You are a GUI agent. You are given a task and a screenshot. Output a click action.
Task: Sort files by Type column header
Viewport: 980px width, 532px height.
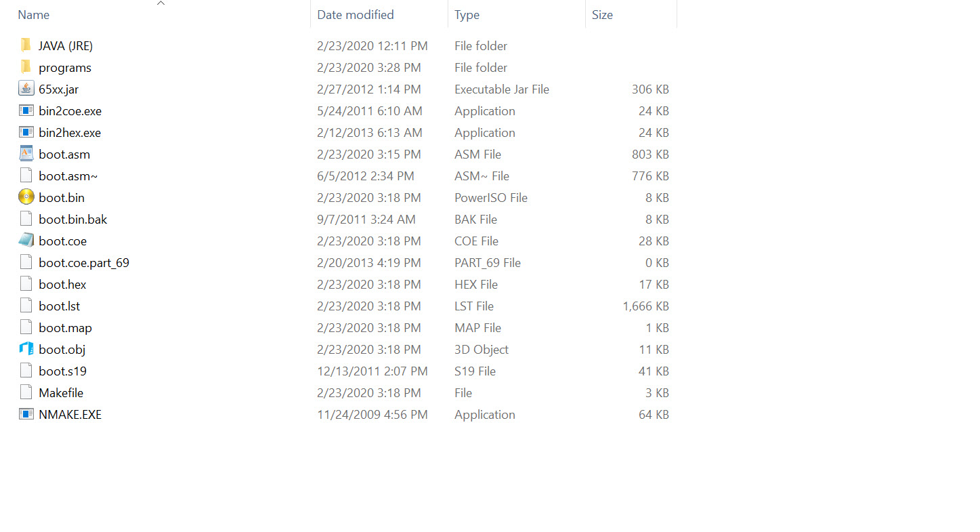467,15
